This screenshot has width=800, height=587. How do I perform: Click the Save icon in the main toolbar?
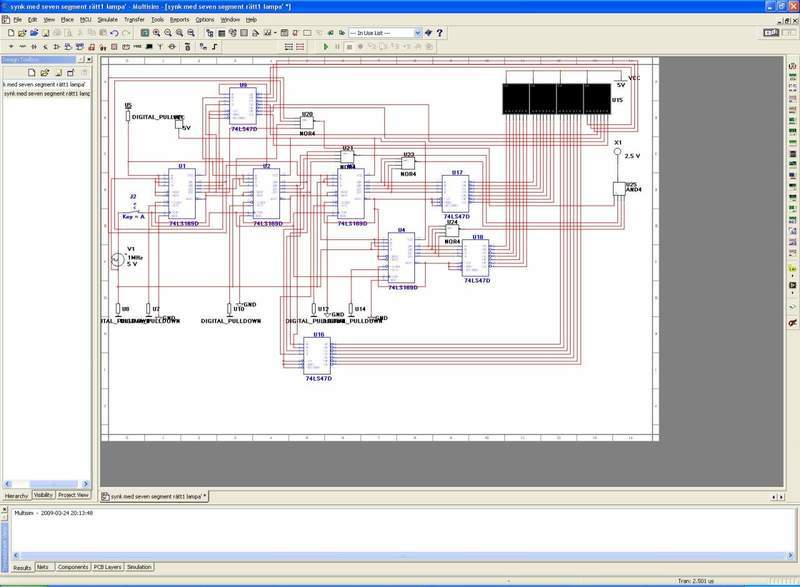pyautogui.click(x=46, y=33)
